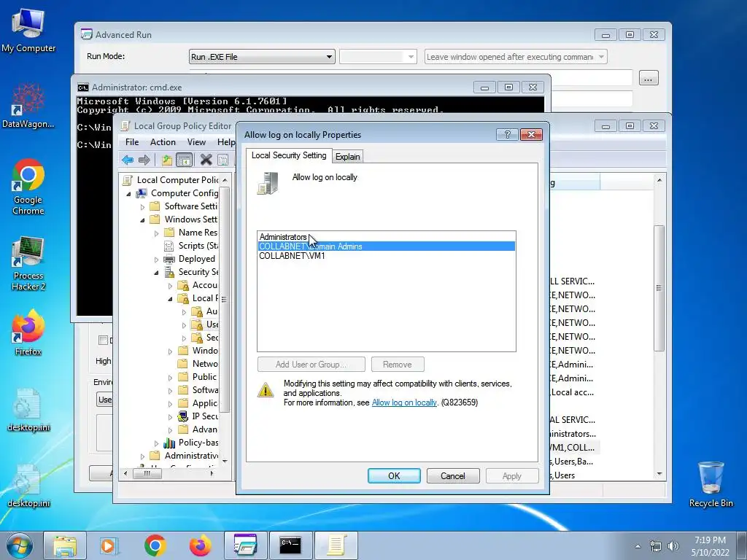This screenshot has height=560, width=747.
Task: Show hidden tray icons arrow
Action: (638, 546)
